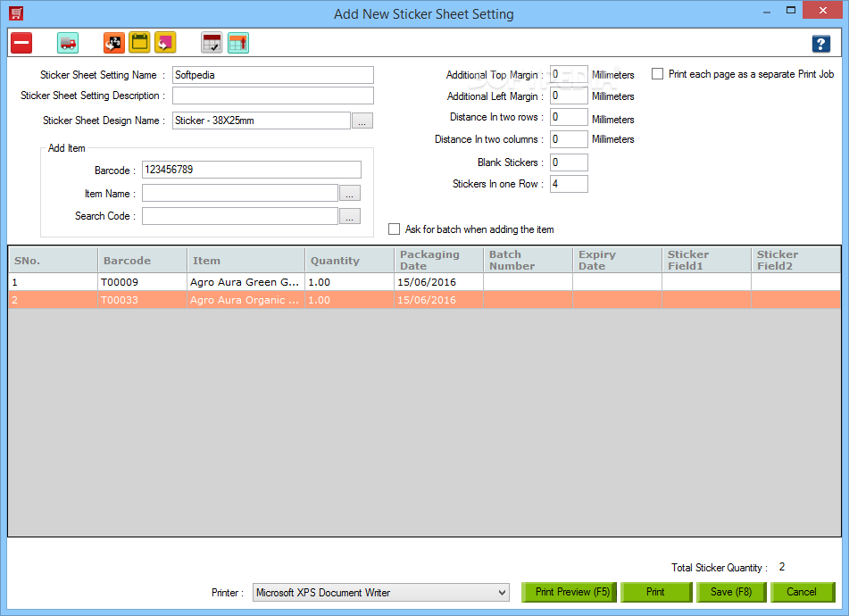Screen dimensions: 849x616
Task: Select barcode cell T00033
Action: click(143, 300)
